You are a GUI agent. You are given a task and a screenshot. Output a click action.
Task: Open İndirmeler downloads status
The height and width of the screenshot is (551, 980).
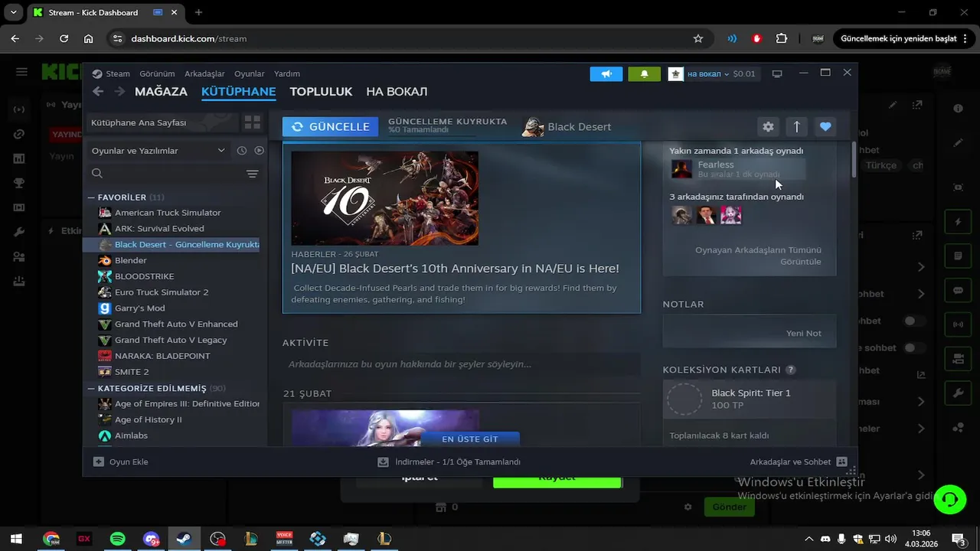tap(449, 461)
